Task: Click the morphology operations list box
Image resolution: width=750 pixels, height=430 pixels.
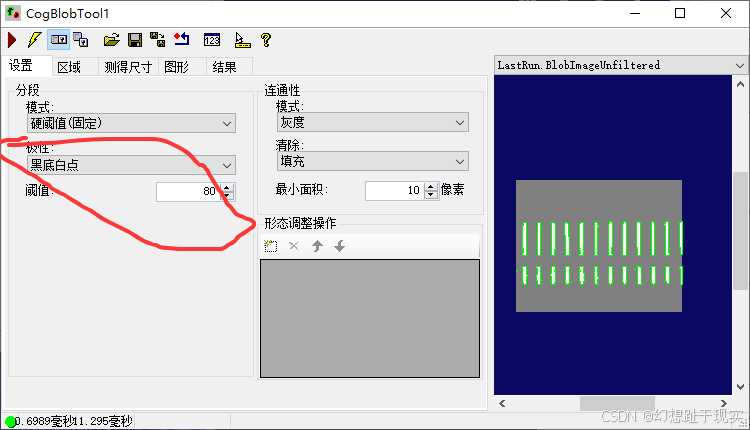Action: coord(370,319)
